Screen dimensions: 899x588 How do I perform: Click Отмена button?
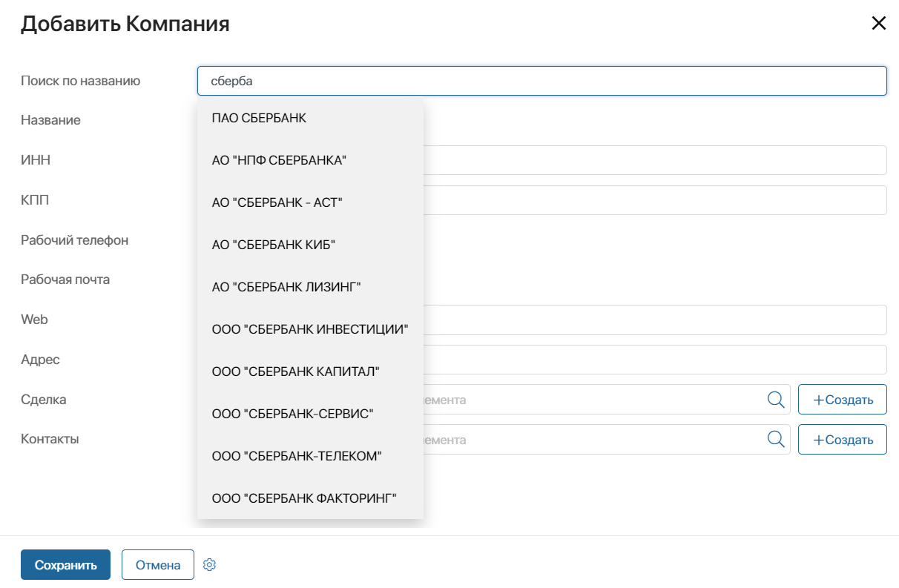[158, 565]
